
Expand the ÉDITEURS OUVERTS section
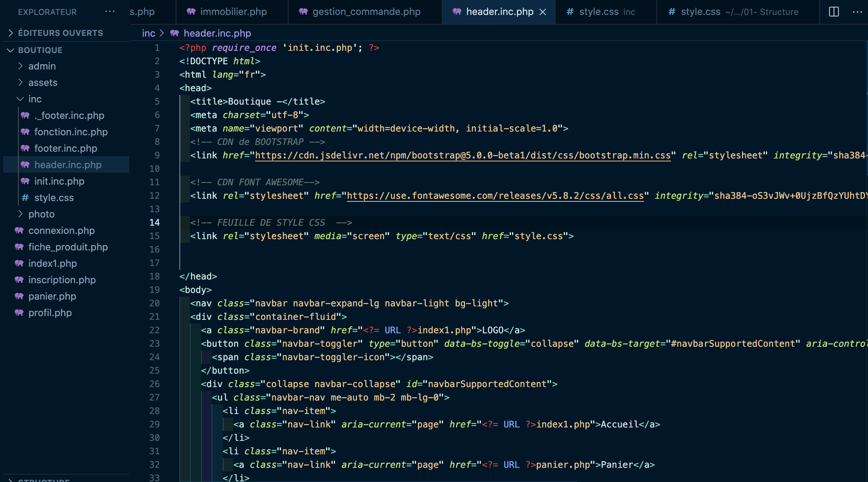tap(10, 33)
